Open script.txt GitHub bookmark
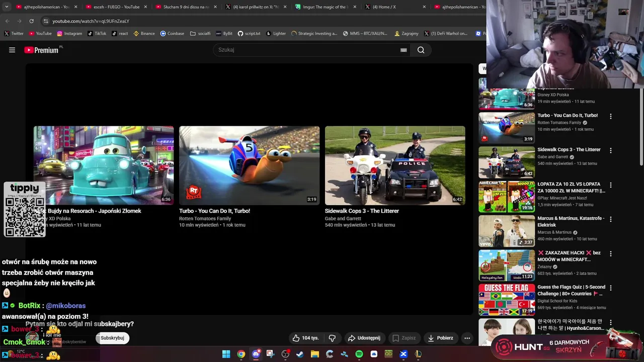The height and width of the screenshot is (362, 644). pos(249,34)
